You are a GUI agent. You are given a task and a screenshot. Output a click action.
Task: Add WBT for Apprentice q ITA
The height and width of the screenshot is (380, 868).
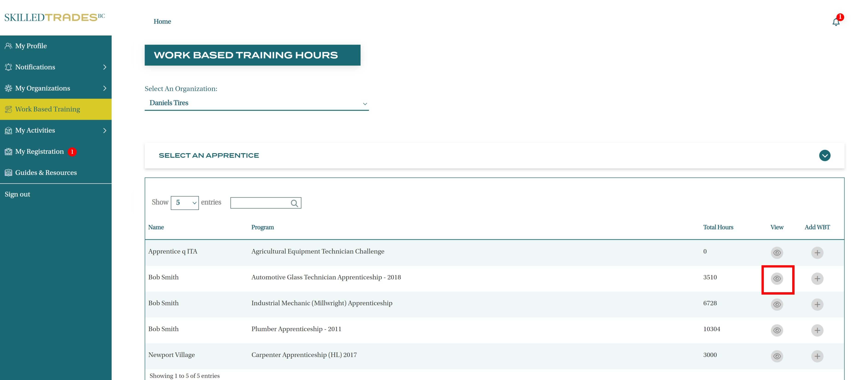click(x=817, y=253)
